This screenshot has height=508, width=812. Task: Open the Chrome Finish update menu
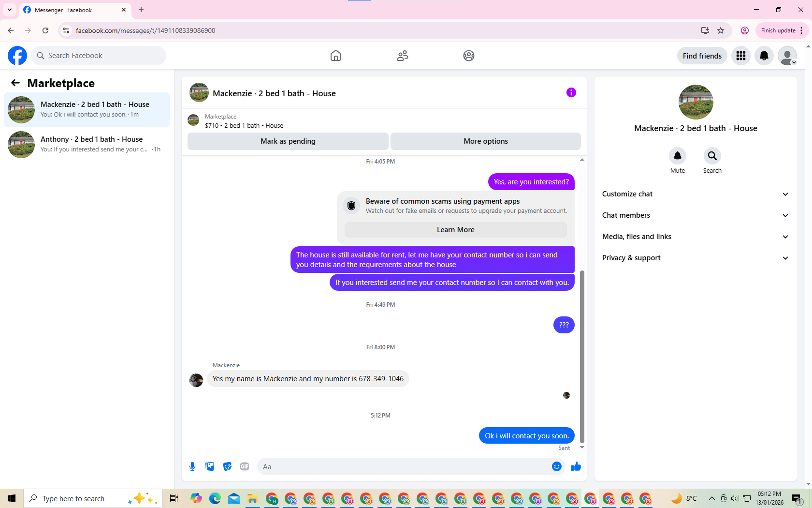pos(782,30)
